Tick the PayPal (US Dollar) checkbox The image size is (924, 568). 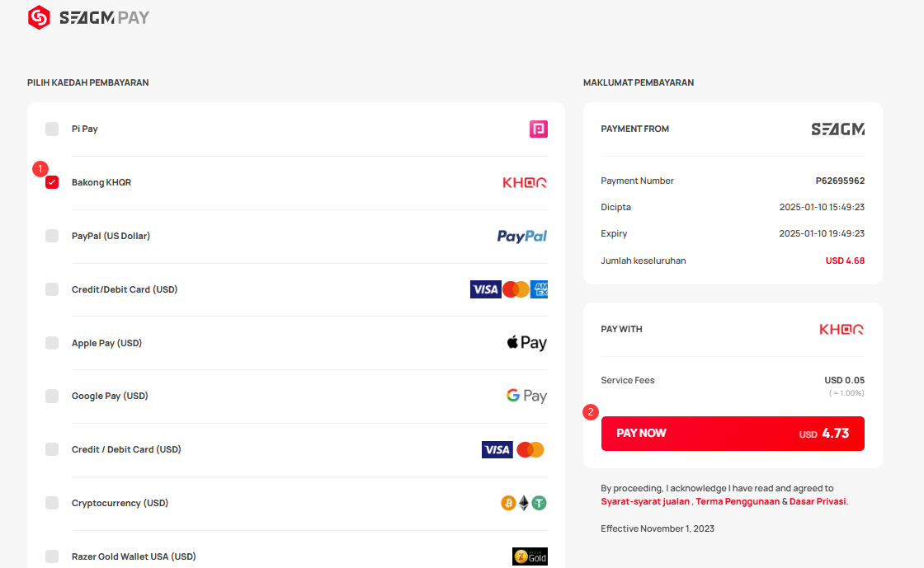(52, 236)
